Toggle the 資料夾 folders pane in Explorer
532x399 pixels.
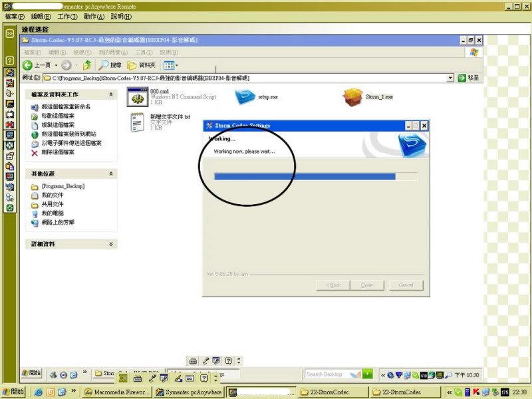141,65
